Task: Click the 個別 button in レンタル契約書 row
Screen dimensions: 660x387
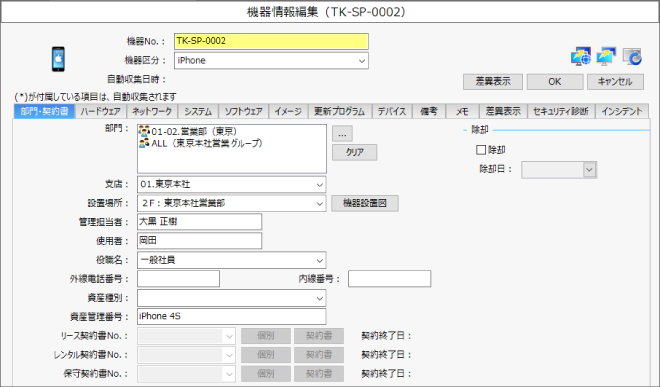Action: pyautogui.click(x=266, y=355)
